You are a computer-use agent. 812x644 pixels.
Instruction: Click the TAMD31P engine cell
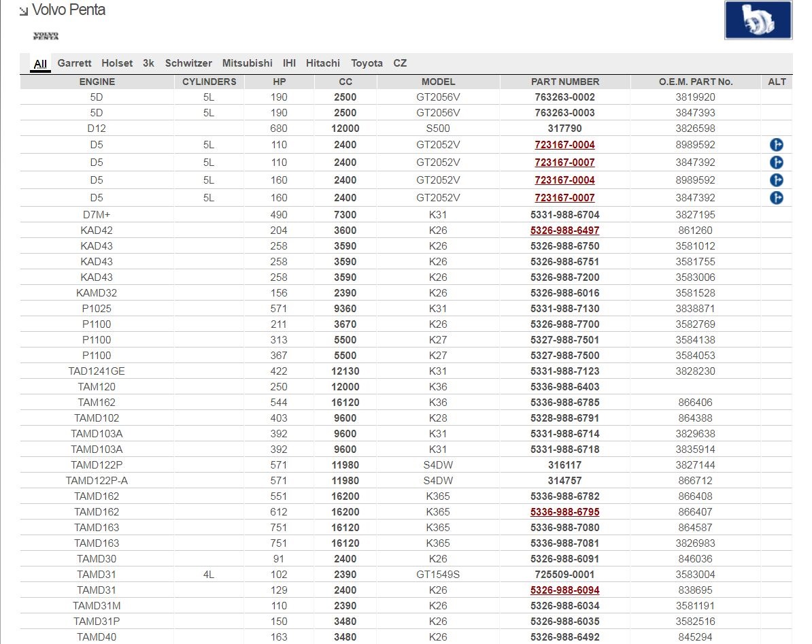click(x=97, y=622)
